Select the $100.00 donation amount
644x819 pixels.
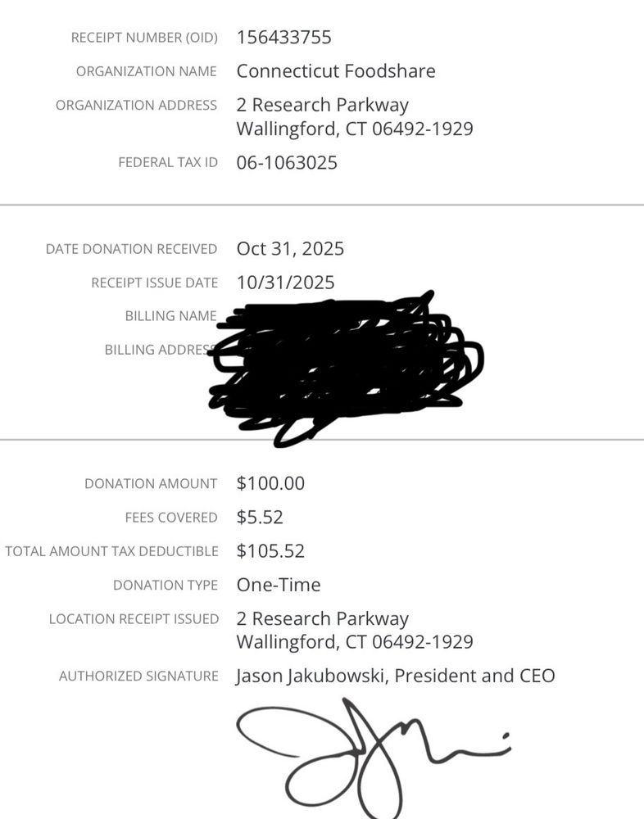click(270, 483)
